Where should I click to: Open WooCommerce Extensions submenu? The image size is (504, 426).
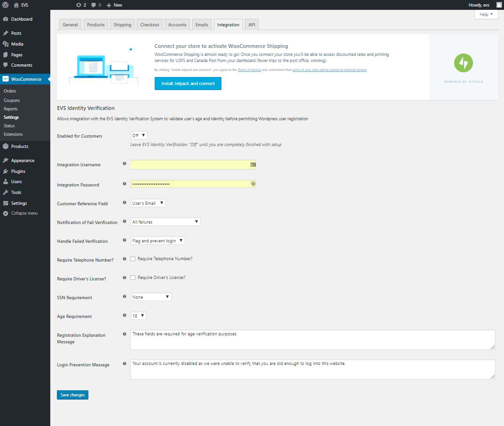[13, 134]
